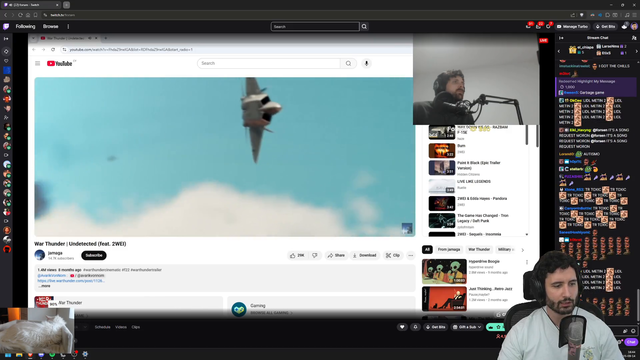Open the Browse tab
Screen dimensions: 640x360
[51, 27]
